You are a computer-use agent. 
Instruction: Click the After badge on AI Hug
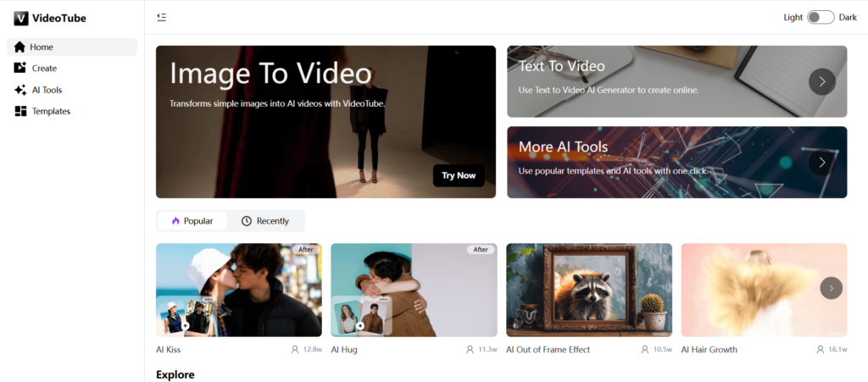[481, 249]
